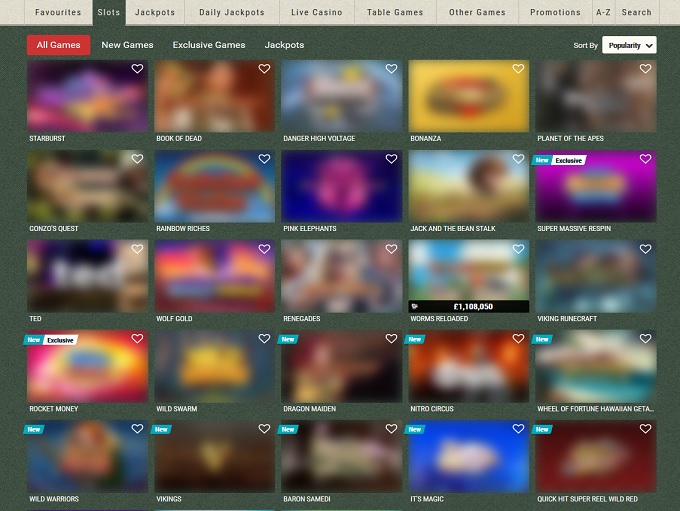Add Bonanza to favourites via heart

[518, 69]
